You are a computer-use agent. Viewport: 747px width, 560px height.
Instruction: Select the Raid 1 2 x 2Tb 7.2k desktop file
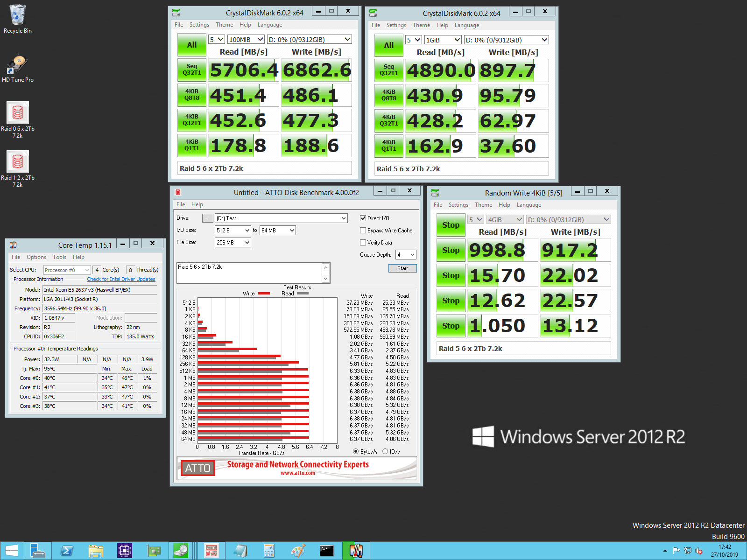[18, 169]
